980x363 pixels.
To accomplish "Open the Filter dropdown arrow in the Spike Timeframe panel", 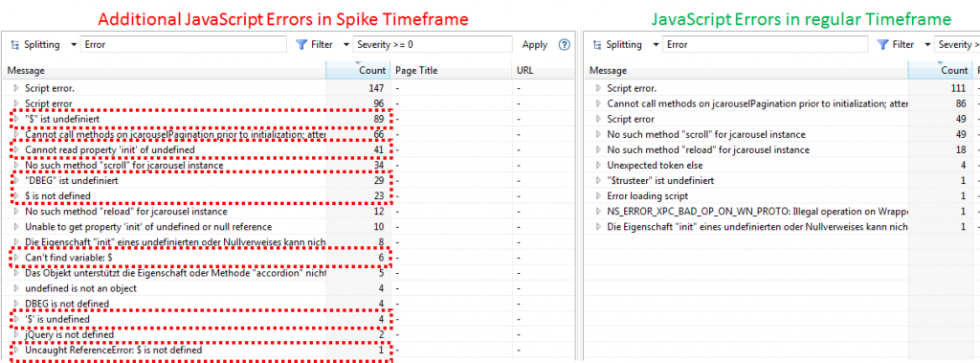I will (346, 45).
